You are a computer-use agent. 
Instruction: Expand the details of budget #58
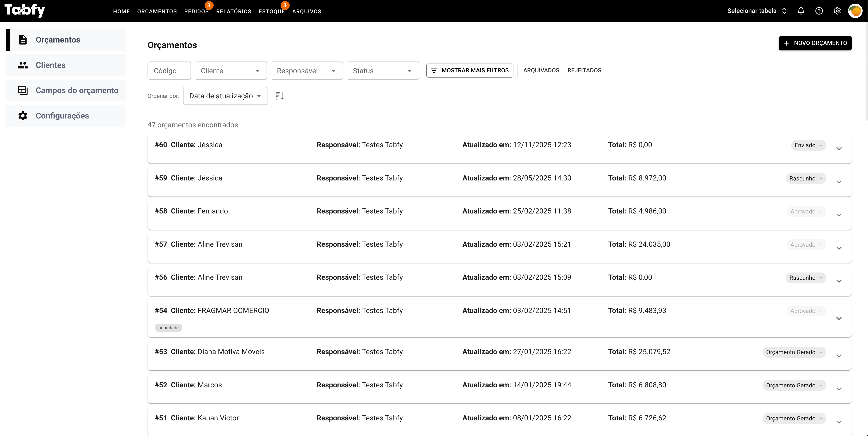839,215
